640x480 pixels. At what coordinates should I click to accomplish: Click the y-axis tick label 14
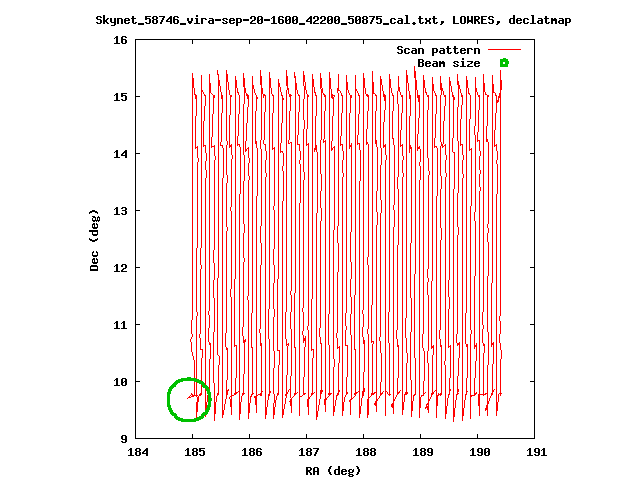coord(120,154)
